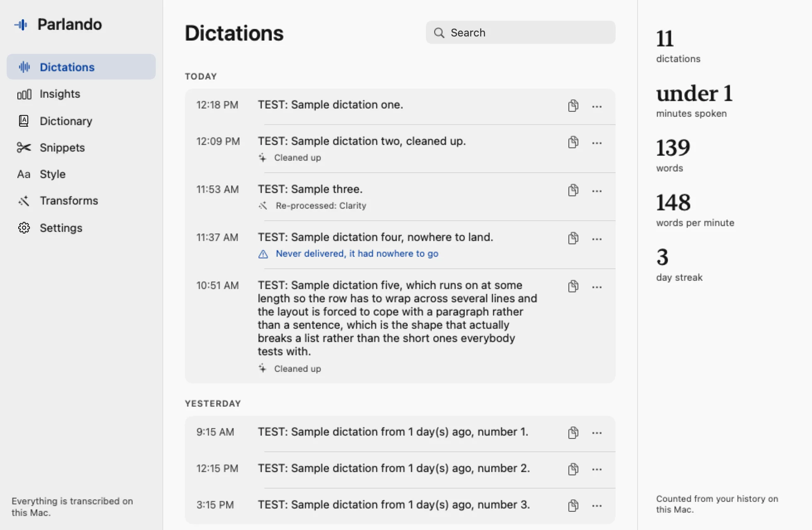Copy yesterday's 3:15 PM dictation number 3
This screenshot has width=812, height=530.
[573, 506]
